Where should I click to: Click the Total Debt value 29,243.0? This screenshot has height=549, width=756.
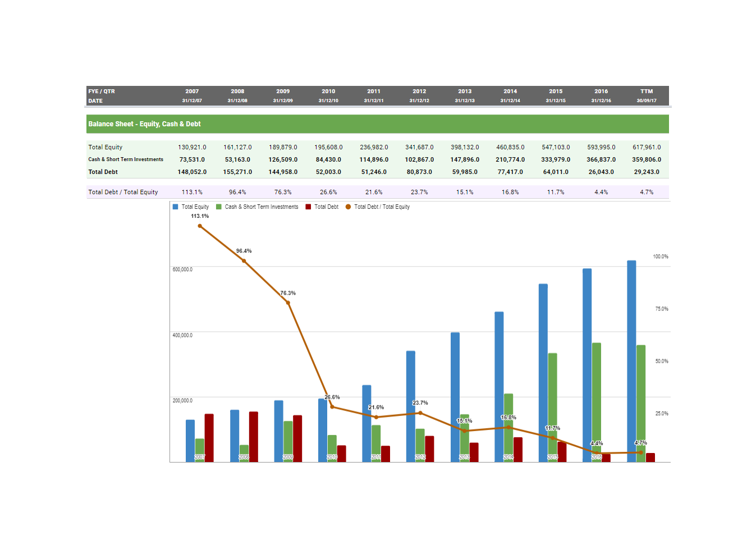[x=647, y=172]
